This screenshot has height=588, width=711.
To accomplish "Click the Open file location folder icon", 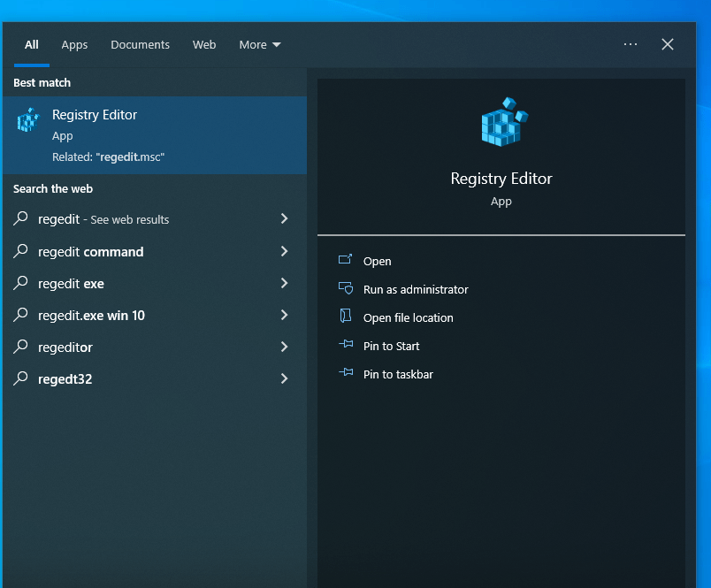I will [x=346, y=317].
